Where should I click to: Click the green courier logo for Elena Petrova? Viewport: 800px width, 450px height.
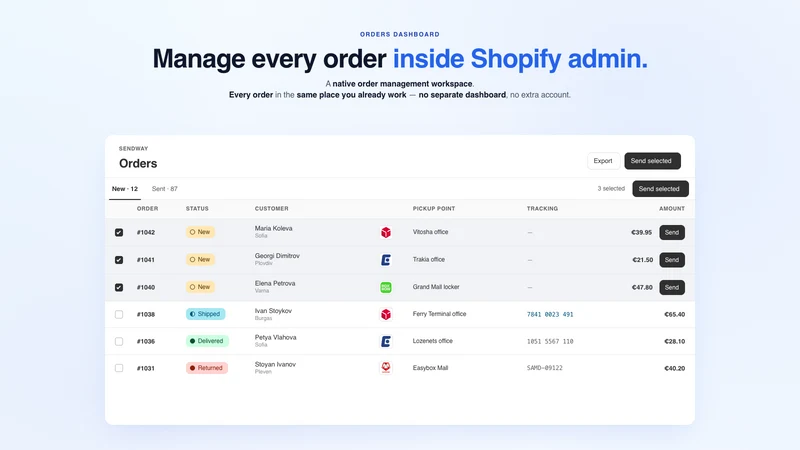point(386,287)
